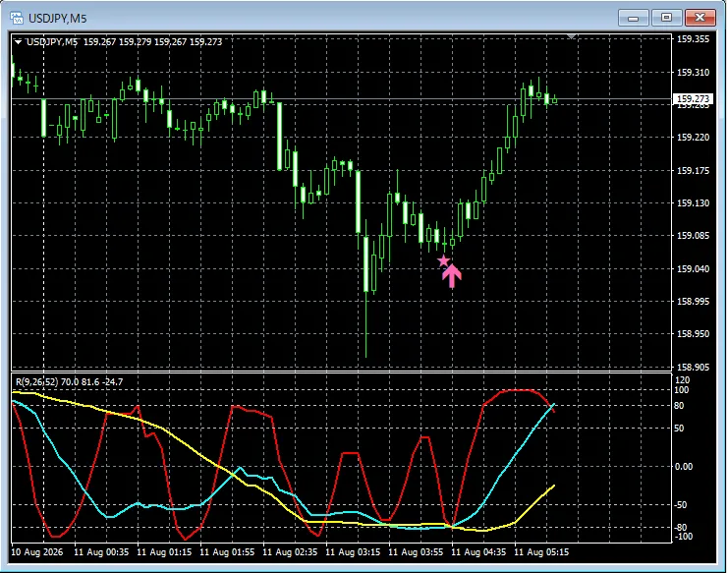
Task: Click the pink up arrow buy signal
Action: (452, 276)
